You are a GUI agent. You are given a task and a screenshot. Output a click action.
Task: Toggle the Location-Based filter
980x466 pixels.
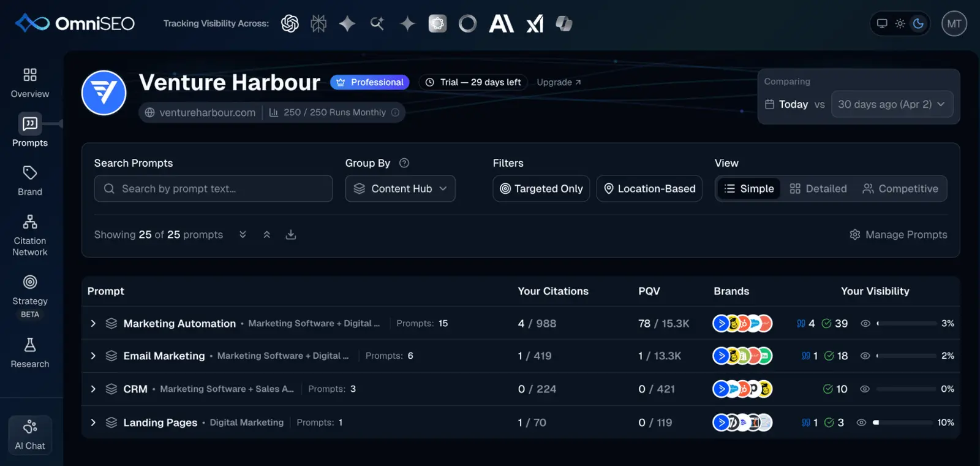(649, 189)
